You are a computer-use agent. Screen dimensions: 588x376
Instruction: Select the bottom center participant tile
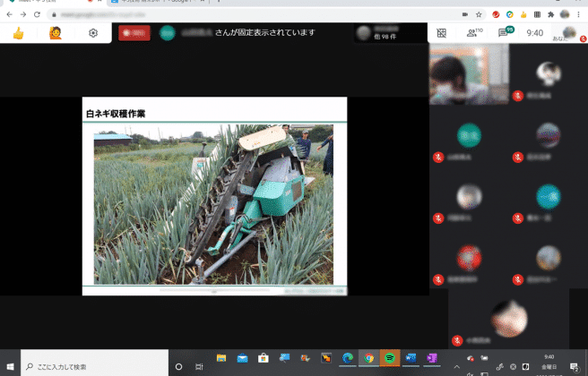point(508,318)
